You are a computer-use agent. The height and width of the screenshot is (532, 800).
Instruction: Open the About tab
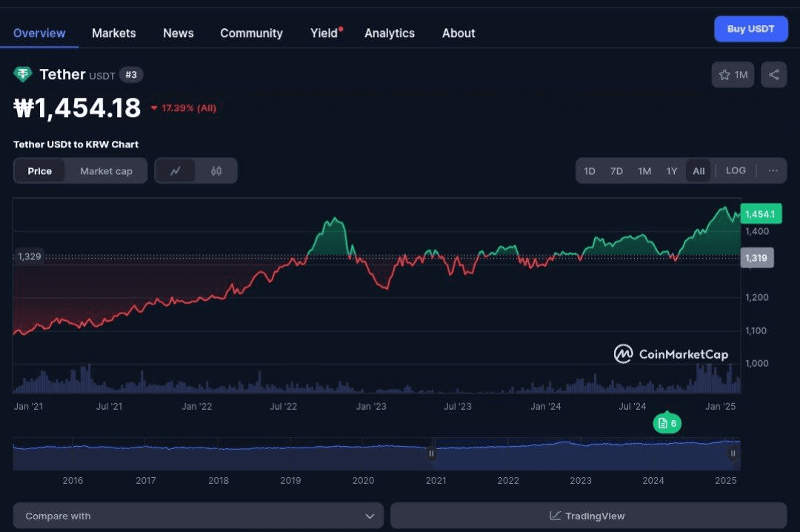pyautogui.click(x=459, y=33)
